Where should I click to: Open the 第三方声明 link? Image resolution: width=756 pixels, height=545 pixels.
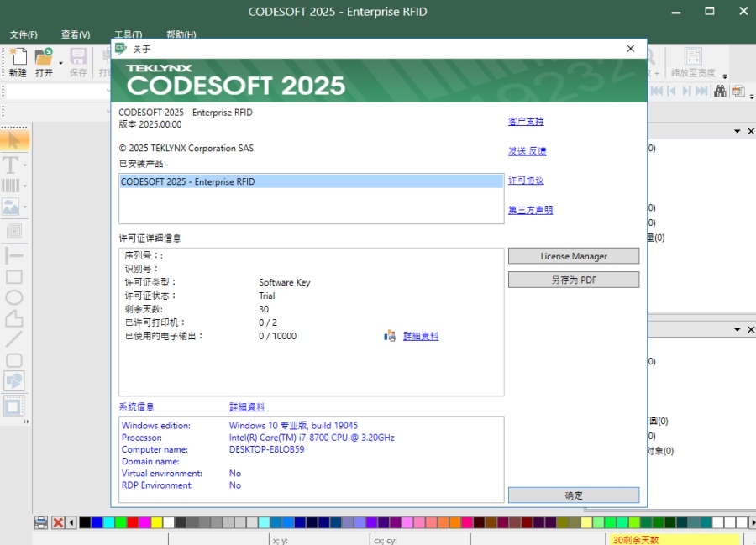pos(530,210)
